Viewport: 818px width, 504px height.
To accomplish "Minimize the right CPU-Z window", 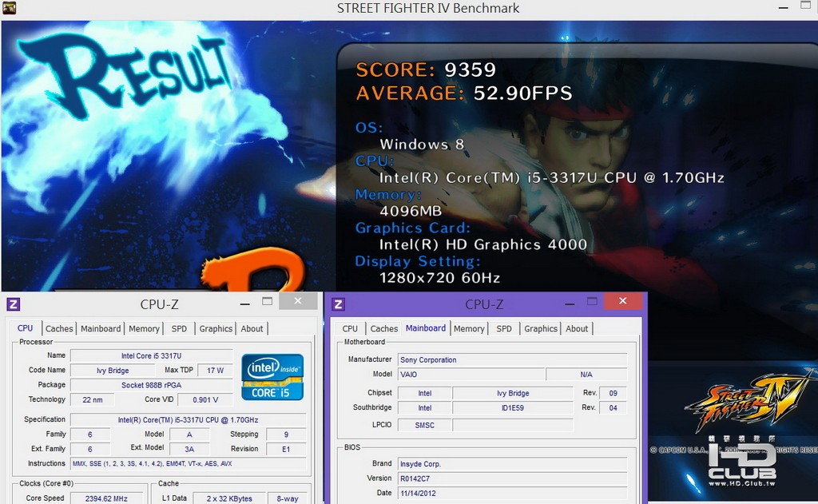I will [x=570, y=304].
